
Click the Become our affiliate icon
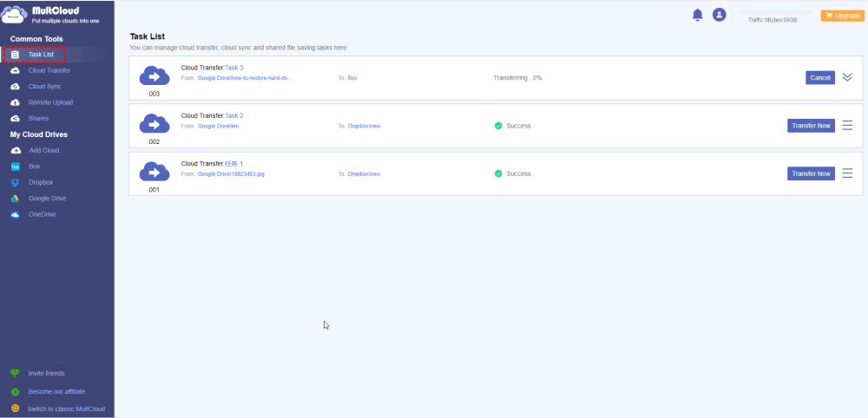coord(16,391)
